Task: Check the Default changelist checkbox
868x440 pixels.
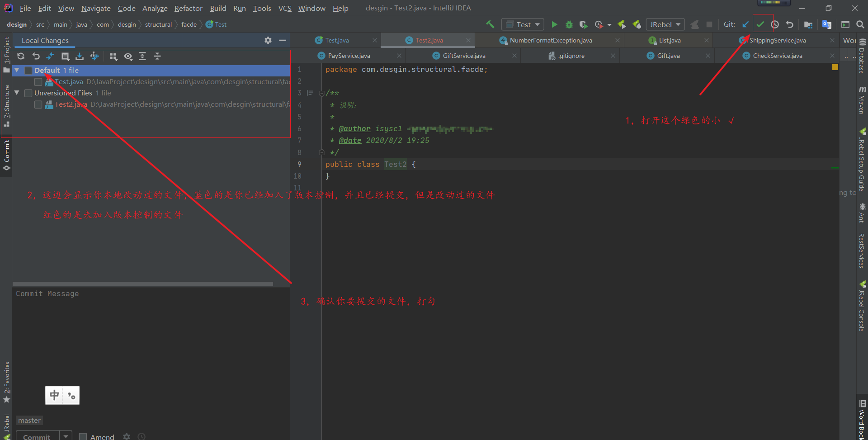Action: 28,71
